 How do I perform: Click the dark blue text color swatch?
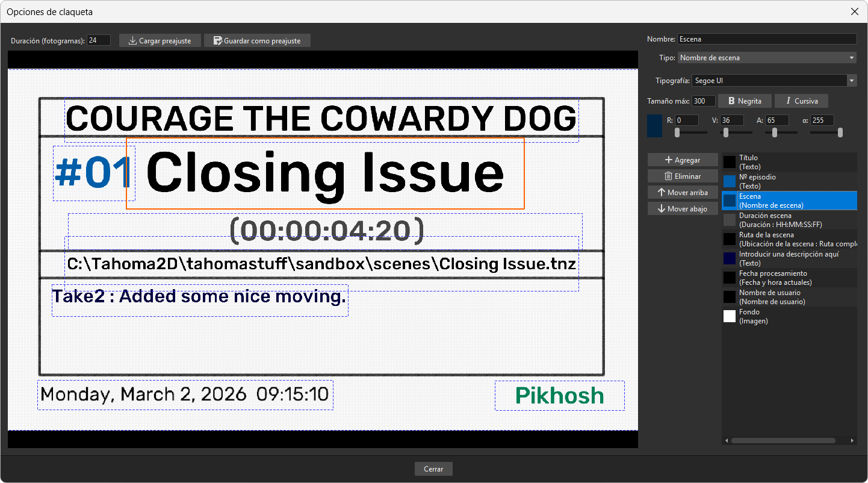pos(654,125)
